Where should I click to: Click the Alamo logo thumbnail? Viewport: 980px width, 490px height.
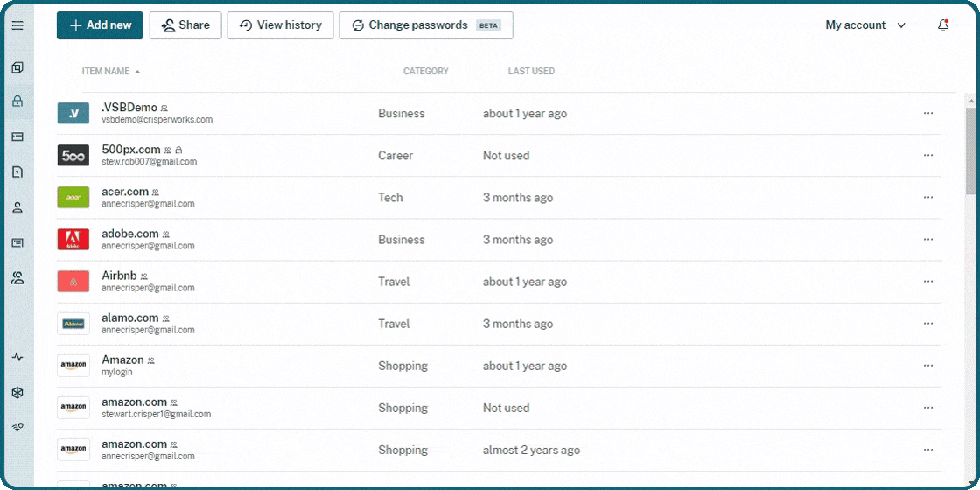tap(73, 324)
